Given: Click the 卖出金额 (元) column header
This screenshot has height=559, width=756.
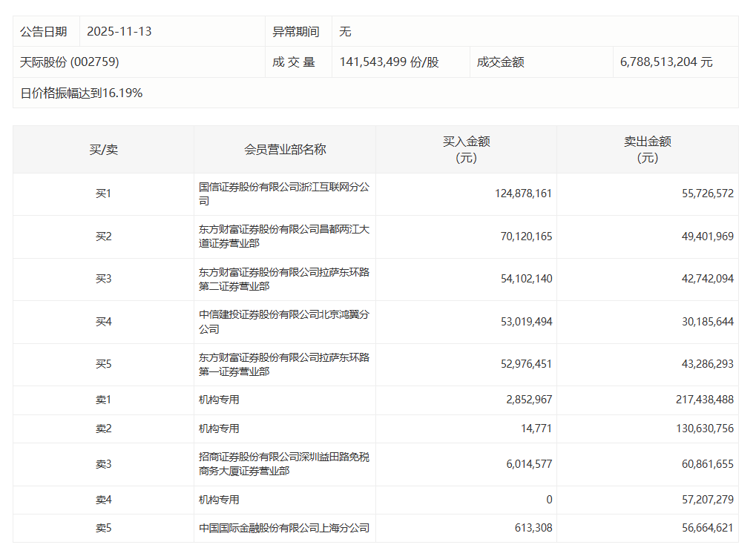Looking at the screenshot, I should (647, 149).
